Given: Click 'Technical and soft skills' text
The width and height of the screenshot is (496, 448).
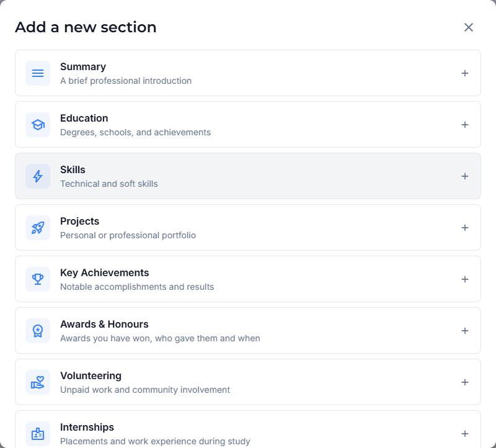Looking at the screenshot, I should point(109,184).
